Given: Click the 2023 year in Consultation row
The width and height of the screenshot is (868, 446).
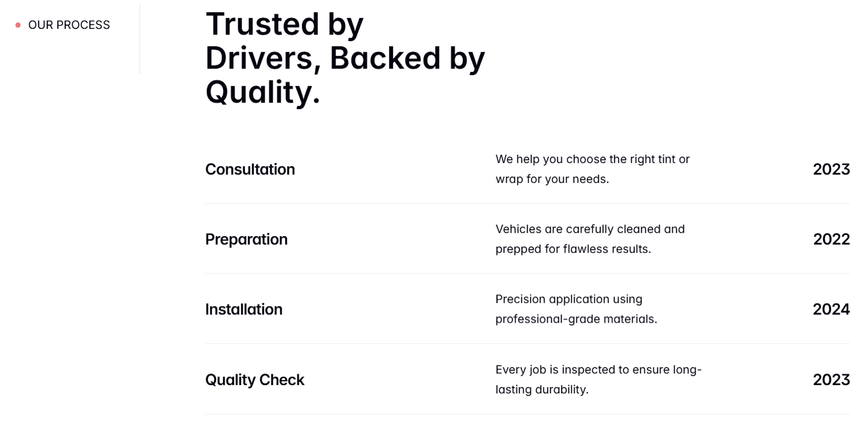Looking at the screenshot, I should [x=831, y=169].
